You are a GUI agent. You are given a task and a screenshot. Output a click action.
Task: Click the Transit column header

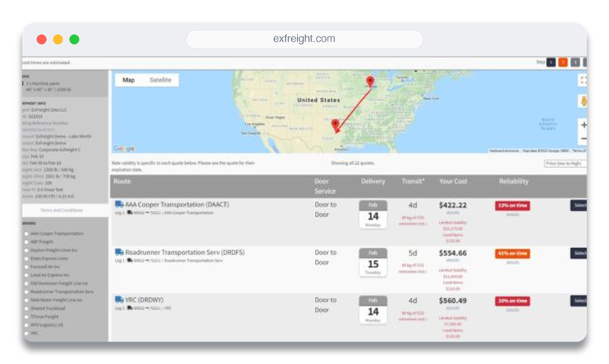pos(413,181)
